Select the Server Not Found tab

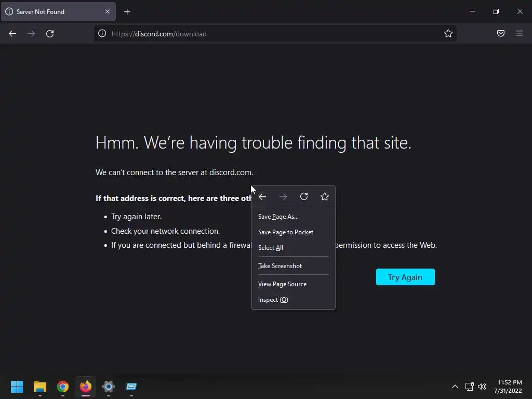point(58,11)
